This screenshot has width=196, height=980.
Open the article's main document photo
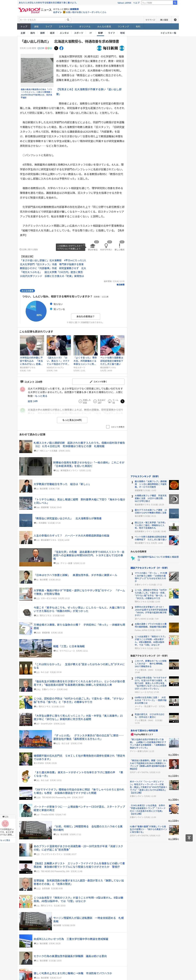click(x=37, y=70)
